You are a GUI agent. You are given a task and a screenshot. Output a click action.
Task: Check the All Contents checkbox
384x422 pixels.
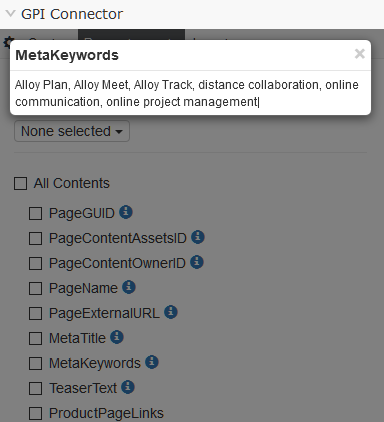pyautogui.click(x=20, y=183)
